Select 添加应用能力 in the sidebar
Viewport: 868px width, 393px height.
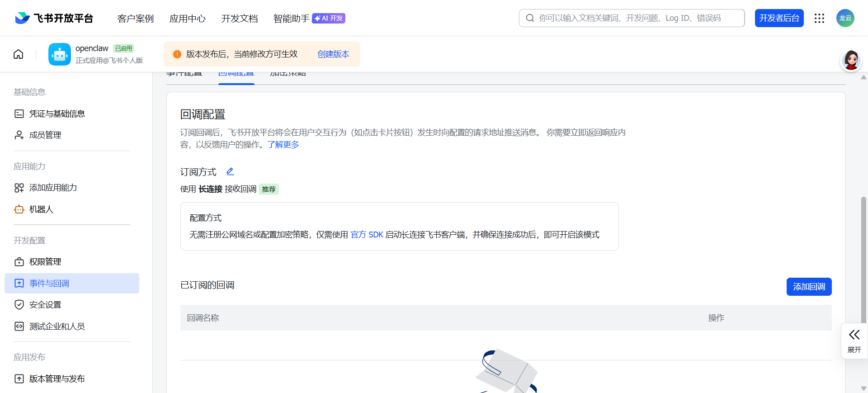[53, 188]
